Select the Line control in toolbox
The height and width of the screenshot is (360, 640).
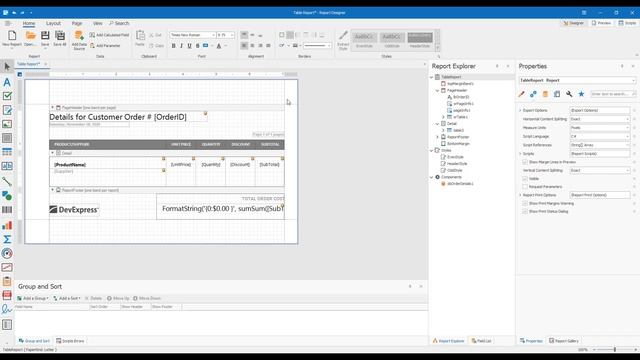(7, 181)
